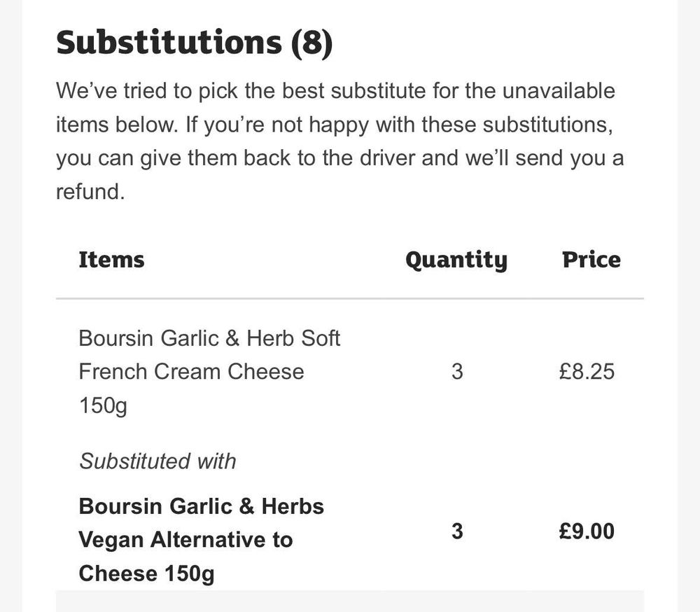This screenshot has width=700, height=612.
Task: Open the Boursin Vegan Alternative to Cheese item
Action: click(202, 540)
